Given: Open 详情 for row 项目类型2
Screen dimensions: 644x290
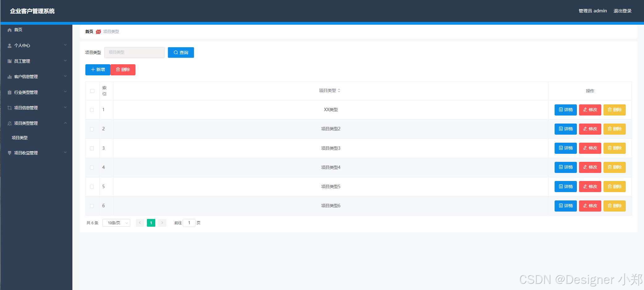Looking at the screenshot, I should (566, 129).
